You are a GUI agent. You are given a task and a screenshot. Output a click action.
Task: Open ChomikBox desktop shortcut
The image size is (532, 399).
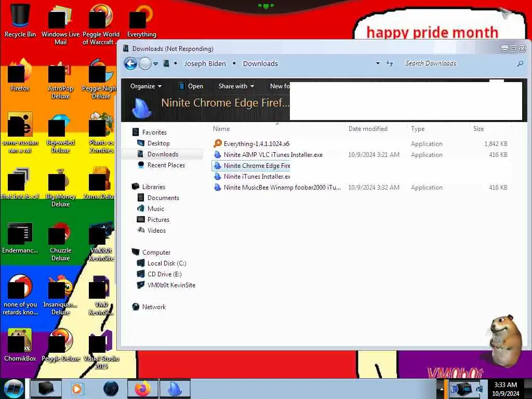20,345
